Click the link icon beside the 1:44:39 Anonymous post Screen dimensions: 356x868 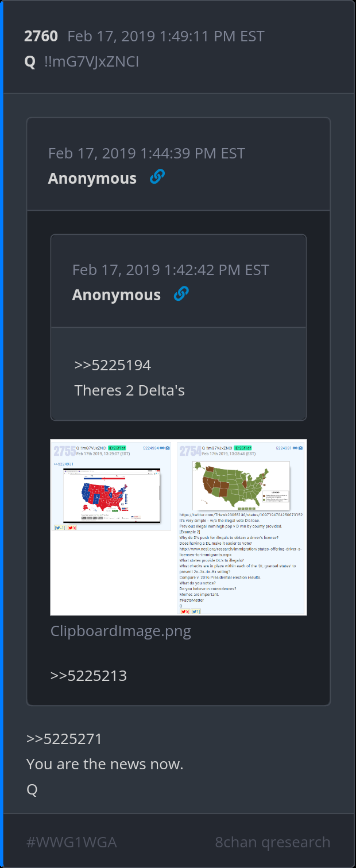click(x=157, y=177)
